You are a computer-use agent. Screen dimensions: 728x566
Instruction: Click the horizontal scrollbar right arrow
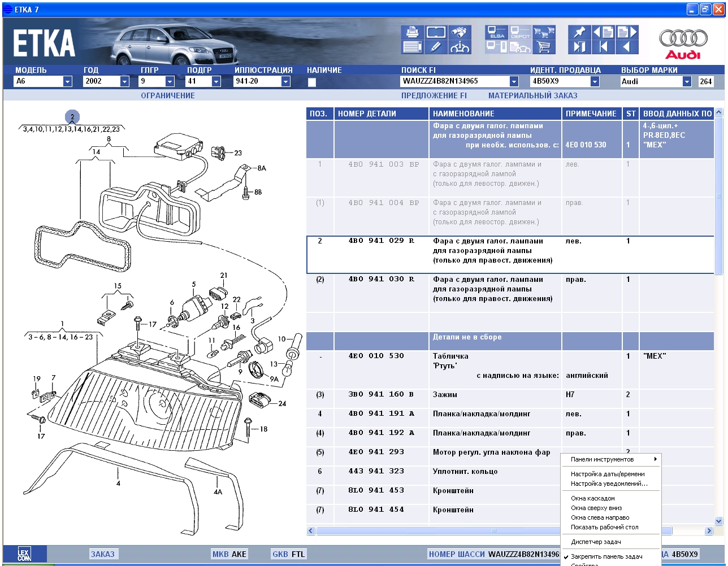click(709, 531)
